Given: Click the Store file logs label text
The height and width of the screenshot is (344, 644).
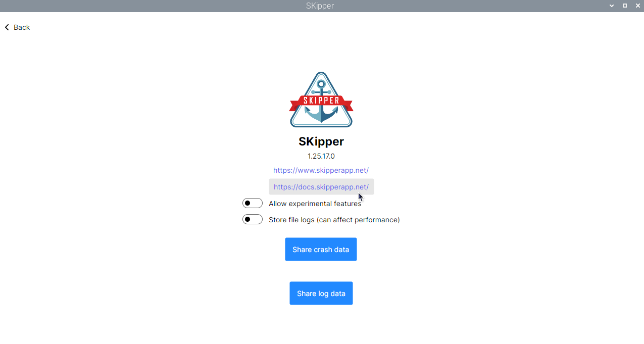Looking at the screenshot, I should 334,220.
